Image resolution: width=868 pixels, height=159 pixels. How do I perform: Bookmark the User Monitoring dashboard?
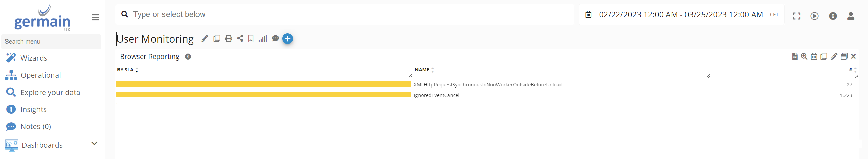tap(251, 38)
